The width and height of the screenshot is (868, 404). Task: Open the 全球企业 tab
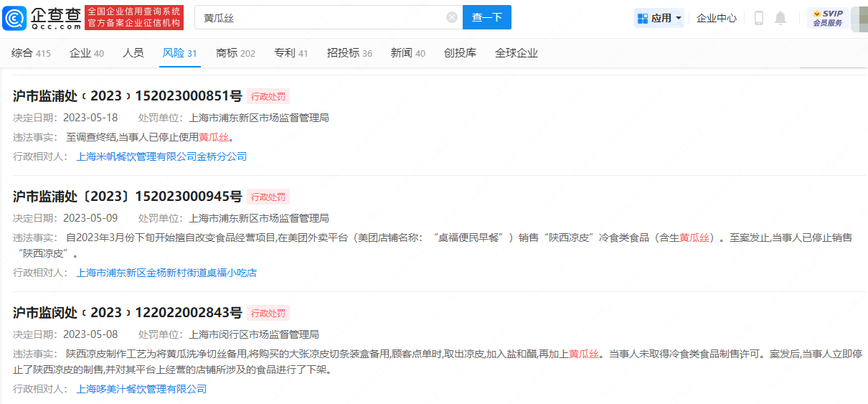(516, 53)
